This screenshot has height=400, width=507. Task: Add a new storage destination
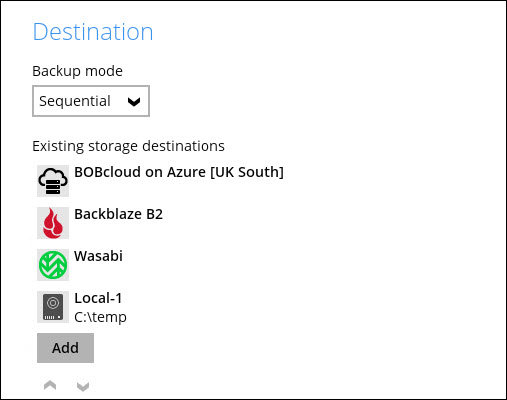pos(65,348)
